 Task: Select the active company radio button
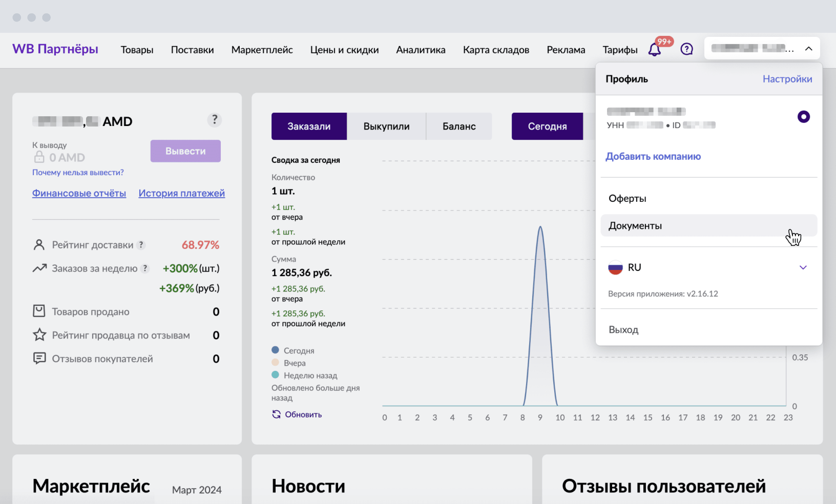click(x=803, y=117)
